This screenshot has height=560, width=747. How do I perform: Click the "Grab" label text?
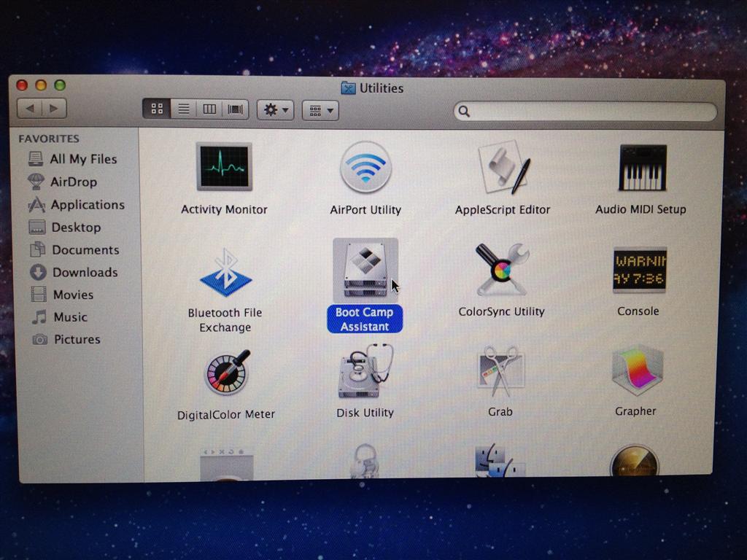[x=500, y=411]
